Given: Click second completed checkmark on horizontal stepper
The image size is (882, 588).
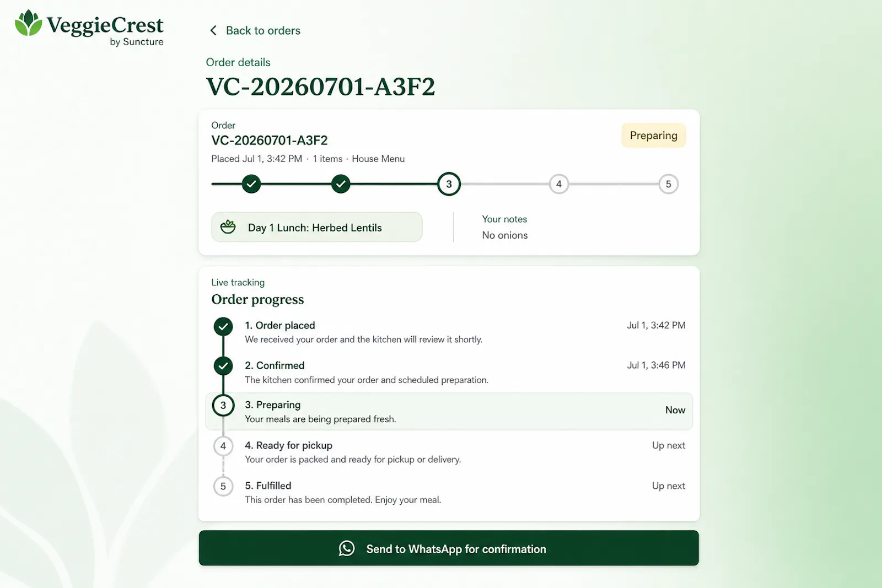Looking at the screenshot, I should [341, 184].
